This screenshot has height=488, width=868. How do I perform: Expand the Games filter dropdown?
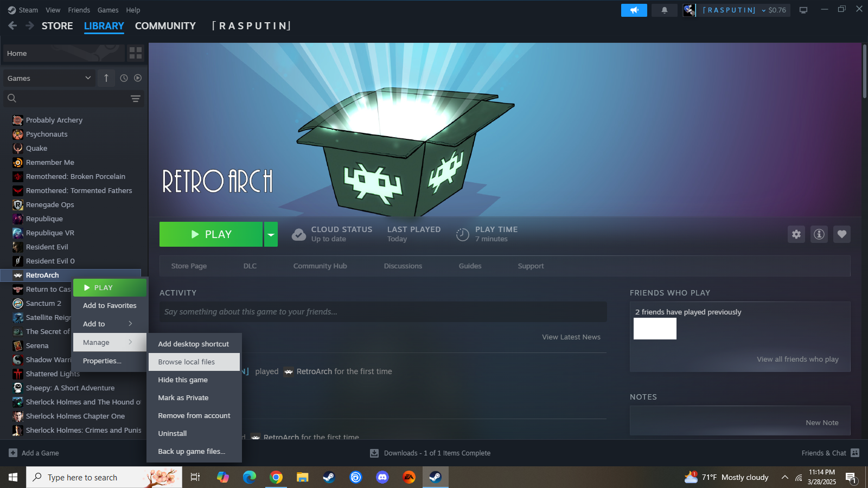pyautogui.click(x=49, y=78)
